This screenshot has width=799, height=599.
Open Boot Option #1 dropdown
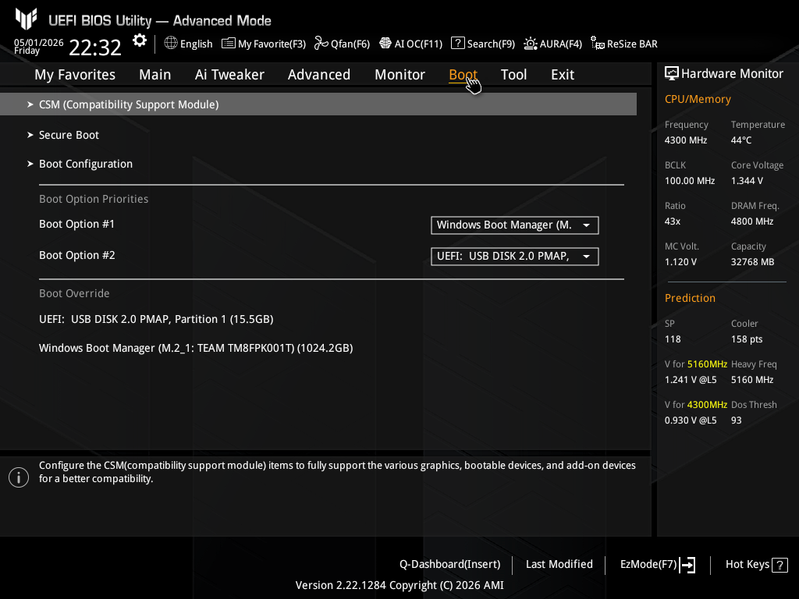pos(515,225)
